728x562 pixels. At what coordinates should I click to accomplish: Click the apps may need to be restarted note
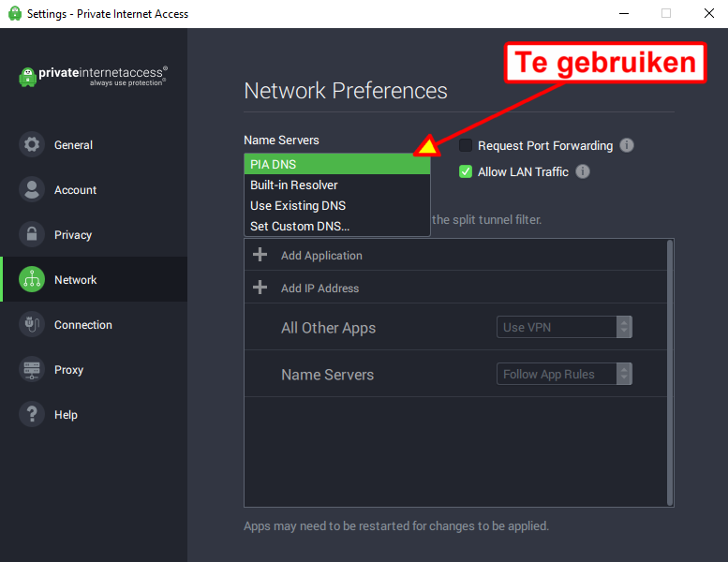tap(396, 525)
